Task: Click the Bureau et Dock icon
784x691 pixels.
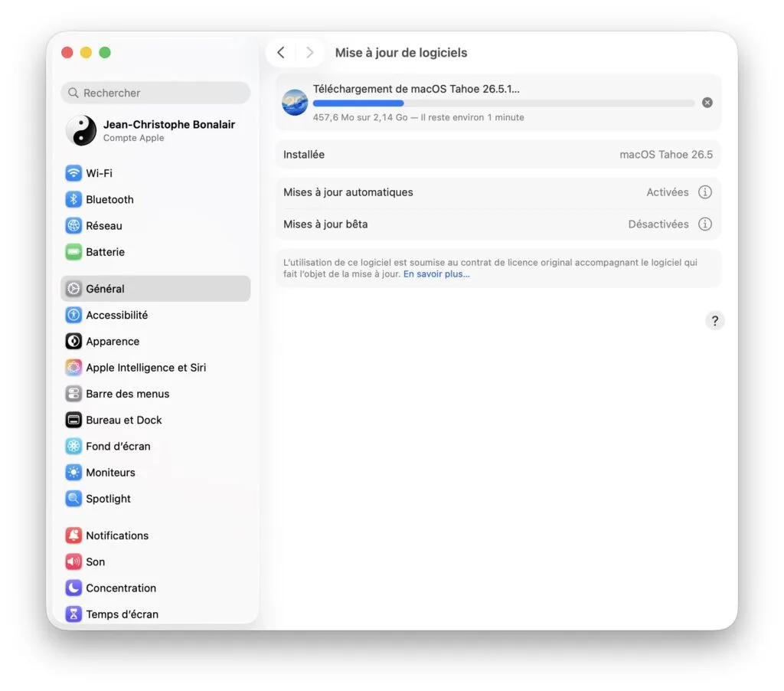Action: [x=73, y=421]
